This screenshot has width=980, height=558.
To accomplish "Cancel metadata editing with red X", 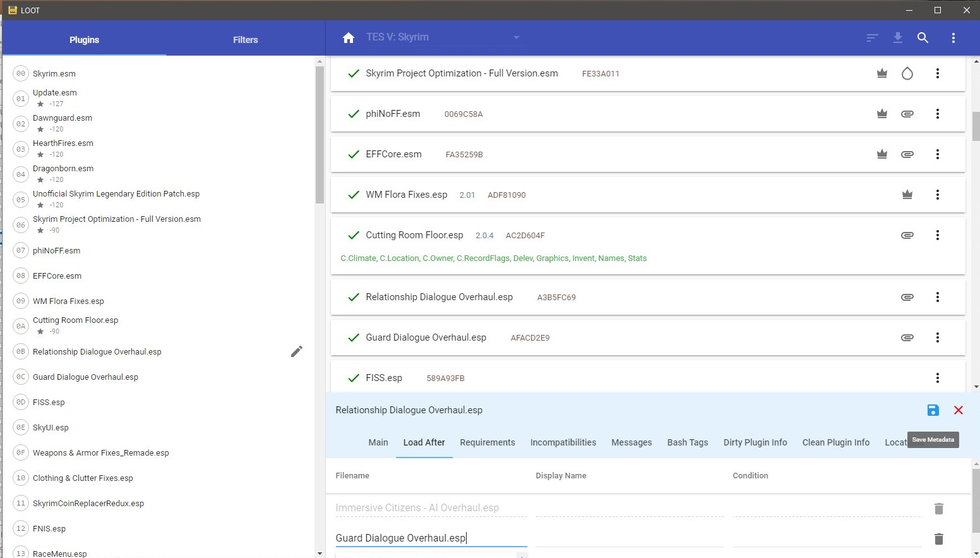I will (x=958, y=410).
